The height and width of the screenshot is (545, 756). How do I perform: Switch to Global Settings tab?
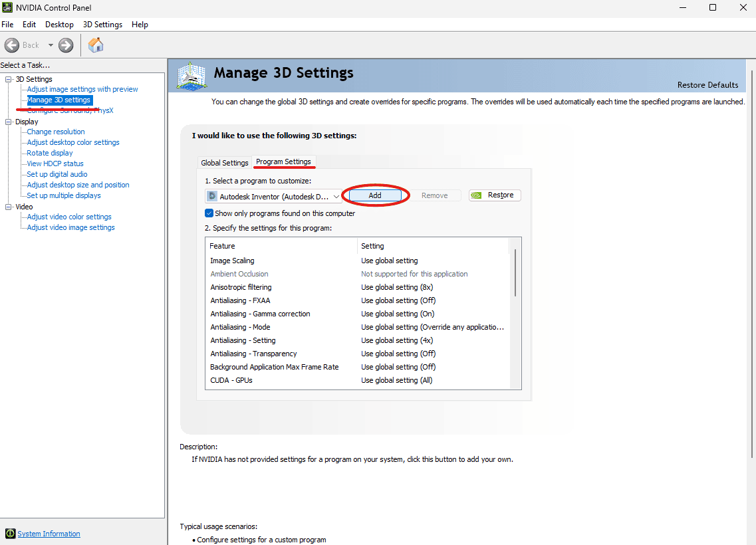(x=224, y=163)
